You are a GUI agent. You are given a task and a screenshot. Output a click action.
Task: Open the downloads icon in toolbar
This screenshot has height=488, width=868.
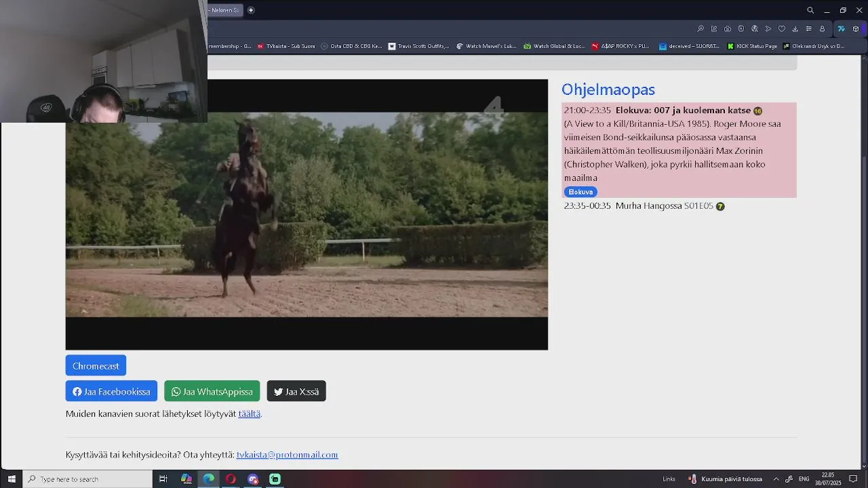(795, 29)
